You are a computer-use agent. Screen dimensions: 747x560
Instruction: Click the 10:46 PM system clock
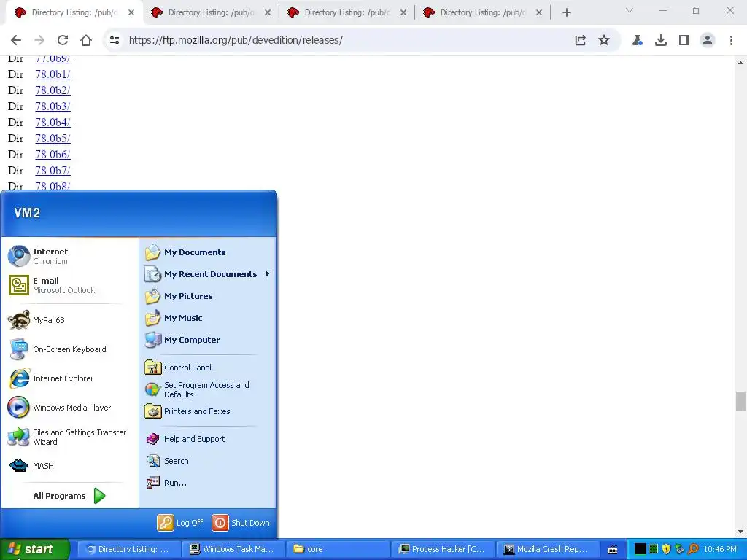click(720, 549)
